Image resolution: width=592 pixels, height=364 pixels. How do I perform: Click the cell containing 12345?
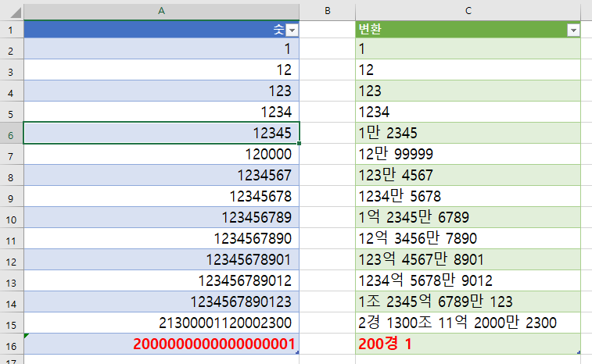(162, 133)
